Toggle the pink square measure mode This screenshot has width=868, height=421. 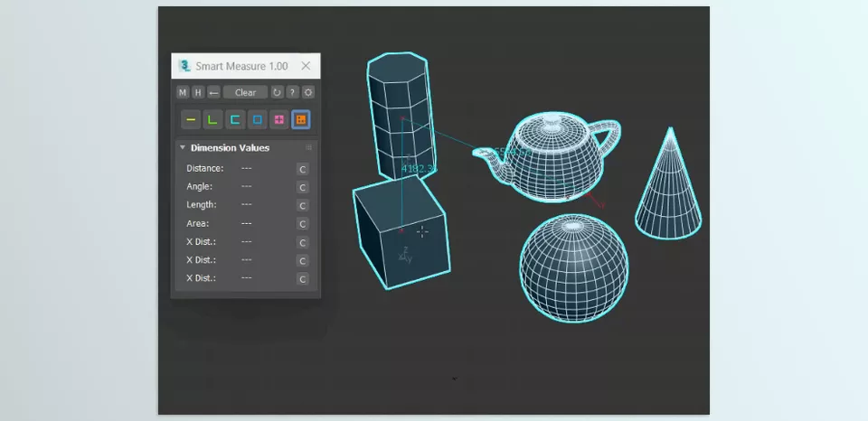(279, 119)
